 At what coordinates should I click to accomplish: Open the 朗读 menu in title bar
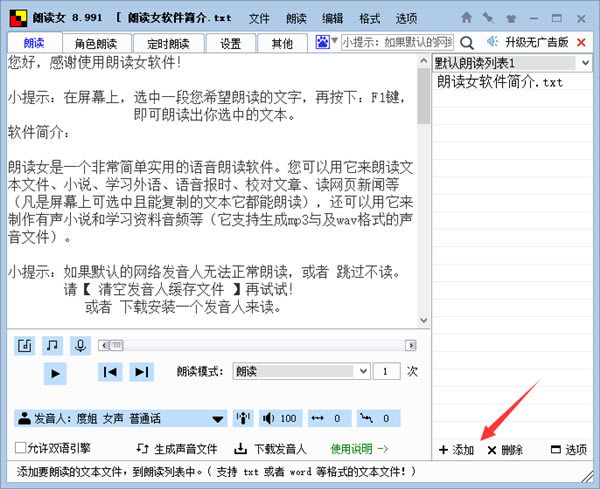tap(296, 18)
